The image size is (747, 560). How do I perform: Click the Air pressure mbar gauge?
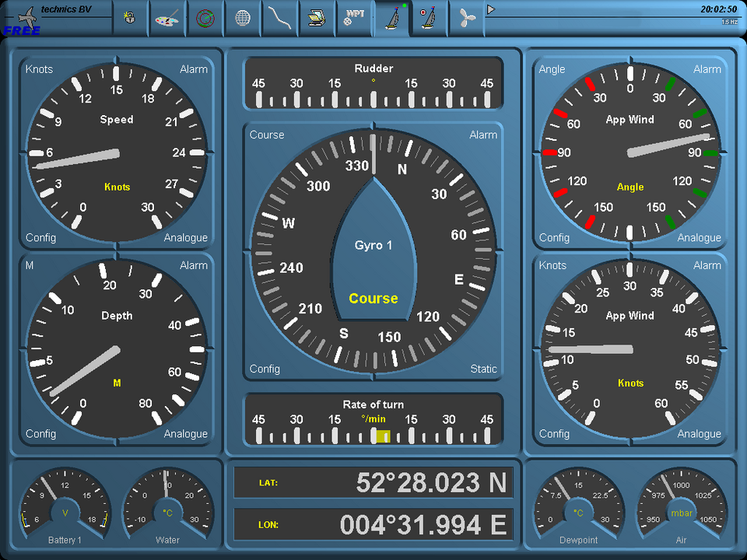point(682,506)
